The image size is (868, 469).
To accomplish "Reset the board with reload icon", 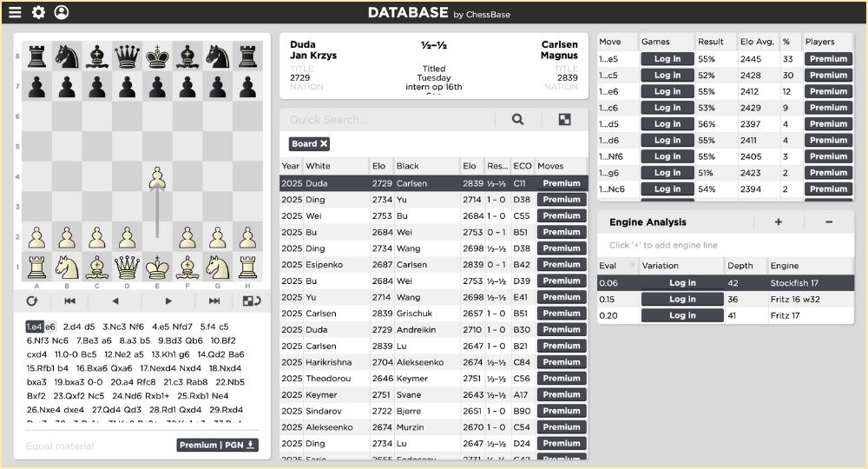I will 32,301.
